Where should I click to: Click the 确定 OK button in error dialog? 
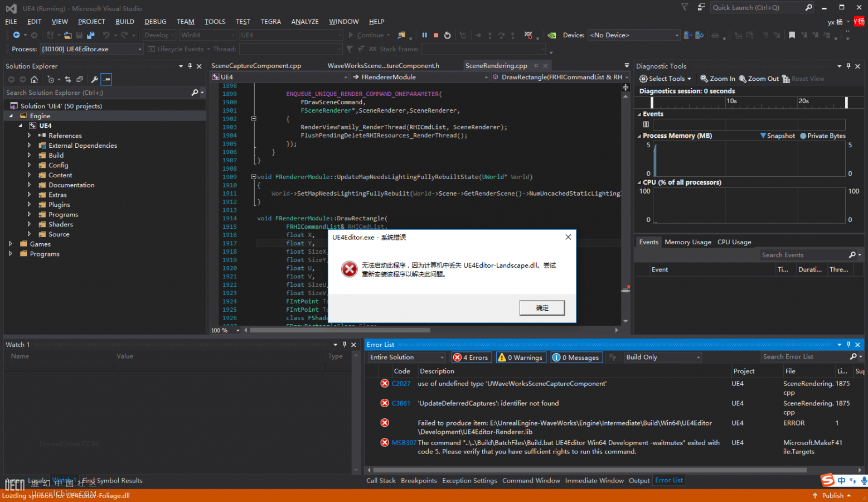coord(542,308)
